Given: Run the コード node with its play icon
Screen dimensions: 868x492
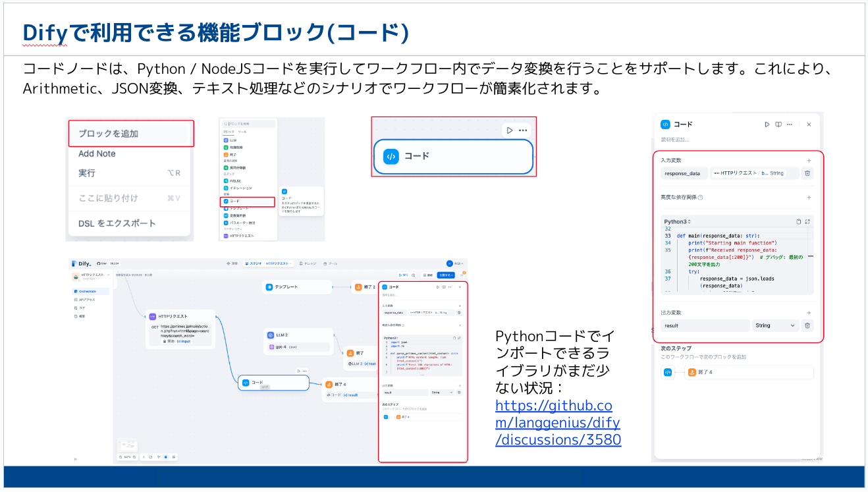Looking at the screenshot, I should pos(767,124).
